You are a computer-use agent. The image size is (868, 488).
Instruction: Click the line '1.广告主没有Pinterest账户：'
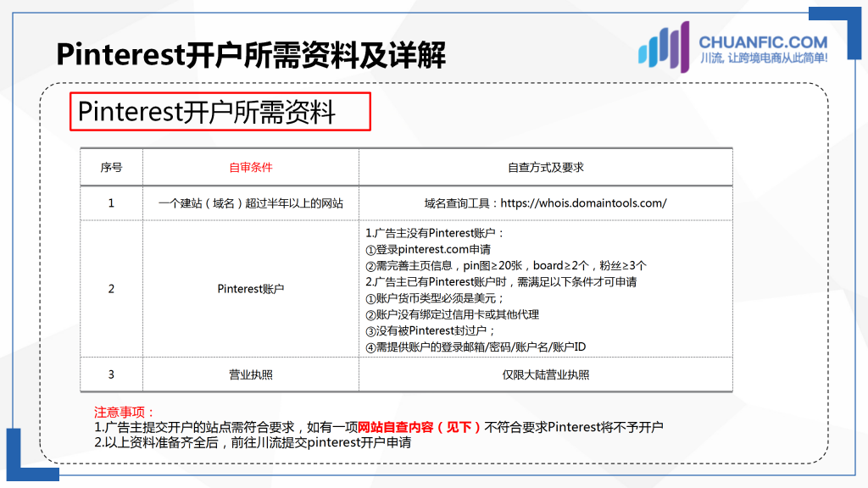435,233
